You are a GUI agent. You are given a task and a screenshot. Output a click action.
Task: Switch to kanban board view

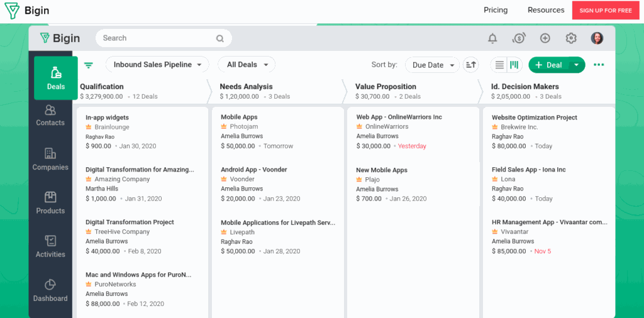pyautogui.click(x=514, y=65)
